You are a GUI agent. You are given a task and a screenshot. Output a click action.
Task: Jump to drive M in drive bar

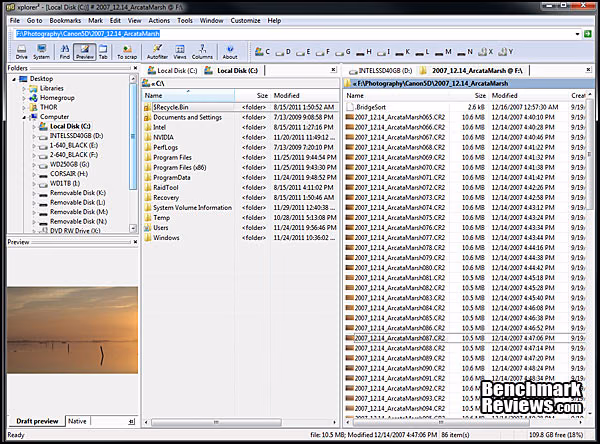coord(443,52)
